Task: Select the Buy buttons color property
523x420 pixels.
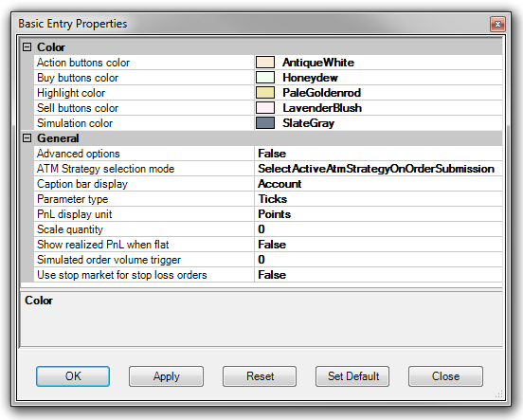Action: point(144,78)
